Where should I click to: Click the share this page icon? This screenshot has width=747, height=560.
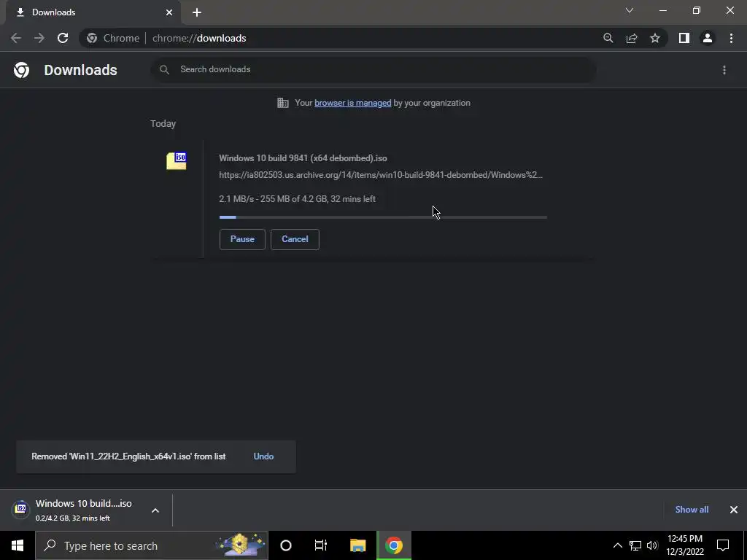[x=632, y=38]
